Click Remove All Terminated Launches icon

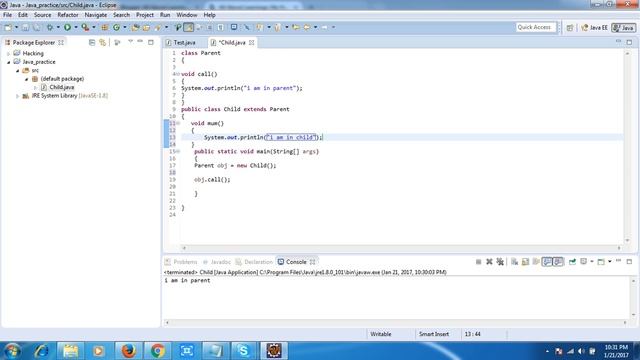[x=500, y=262]
